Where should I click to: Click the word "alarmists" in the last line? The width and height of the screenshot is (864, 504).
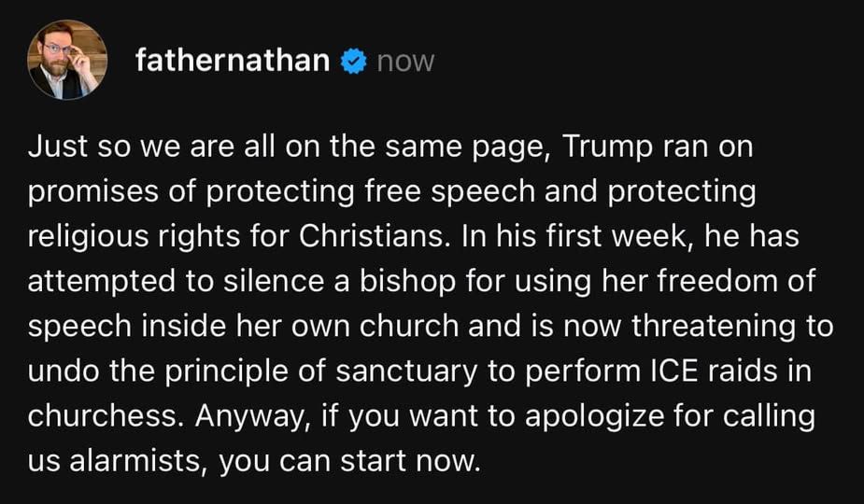coord(138,460)
